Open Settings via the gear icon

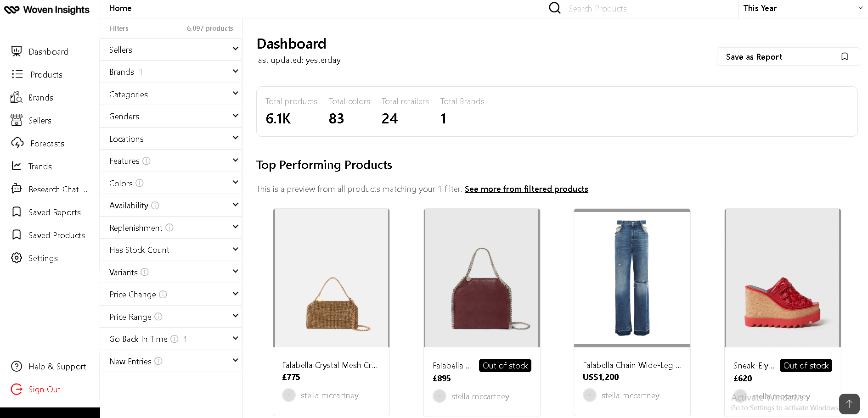click(17, 258)
